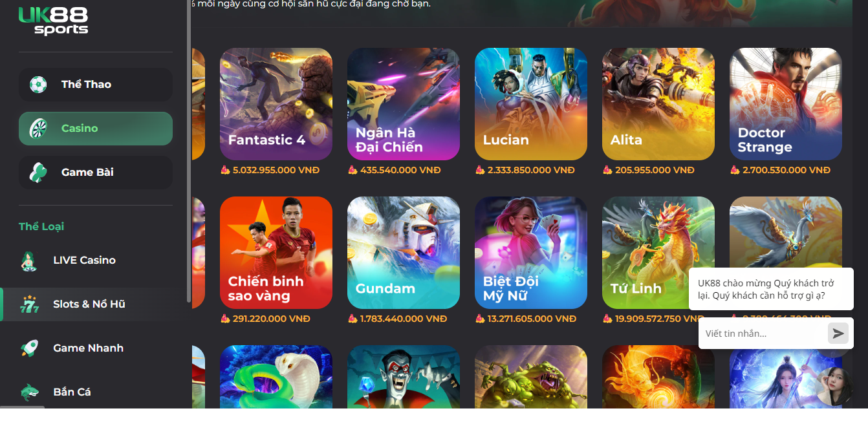Select the Game Bài menu item

coord(96,173)
